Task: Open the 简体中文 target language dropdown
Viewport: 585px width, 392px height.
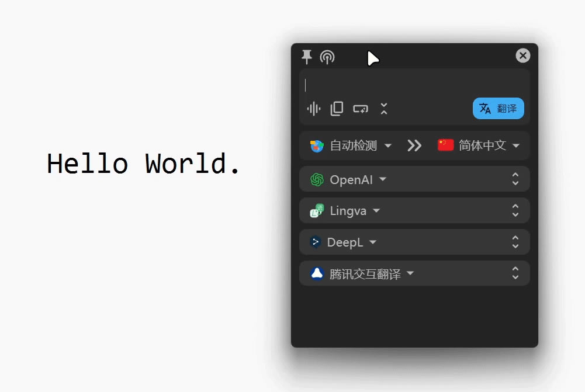Action: [x=479, y=145]
